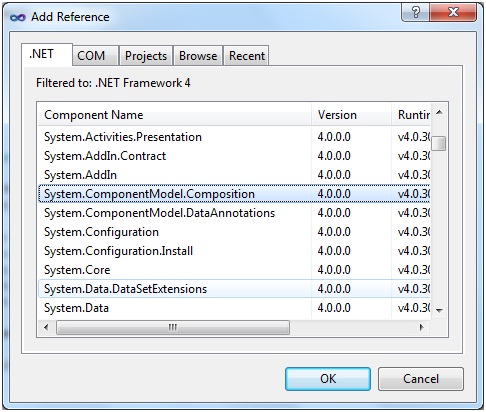Switch to the COM tab
This screenshot has height=412, width=486.
[x=91, y=56]
